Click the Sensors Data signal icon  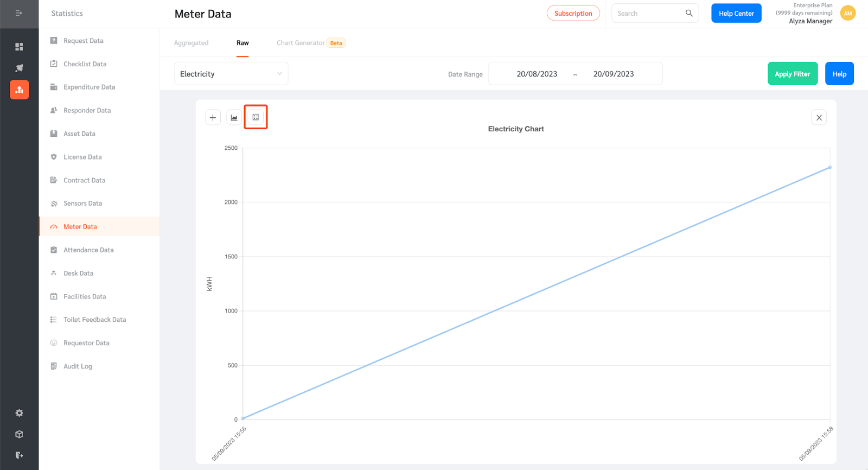pos(54,204)
